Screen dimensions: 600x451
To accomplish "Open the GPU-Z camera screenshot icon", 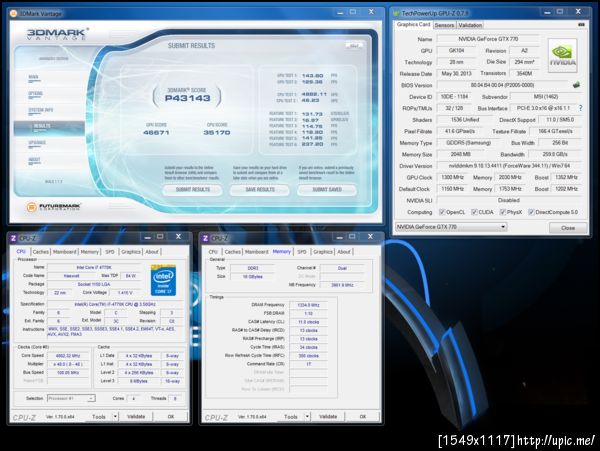I will coord(581,24).
